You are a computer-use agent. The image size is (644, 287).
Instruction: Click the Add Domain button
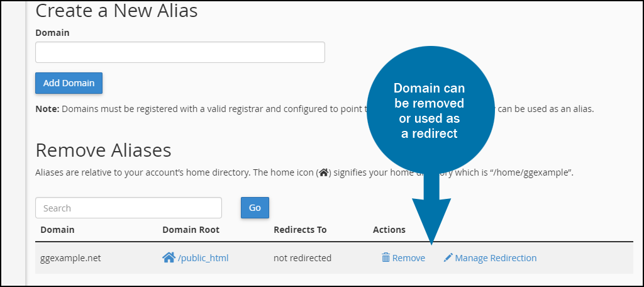tap(69, 83)
